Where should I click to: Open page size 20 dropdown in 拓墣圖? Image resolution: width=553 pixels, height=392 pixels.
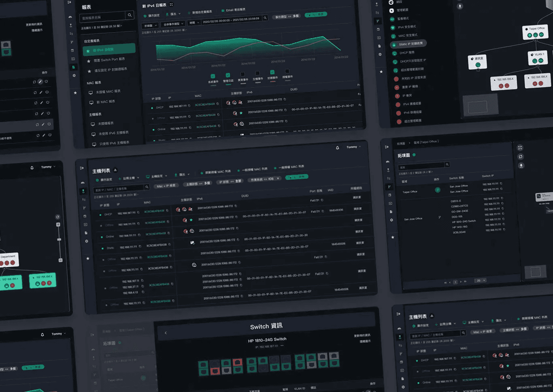click(481, 281)
